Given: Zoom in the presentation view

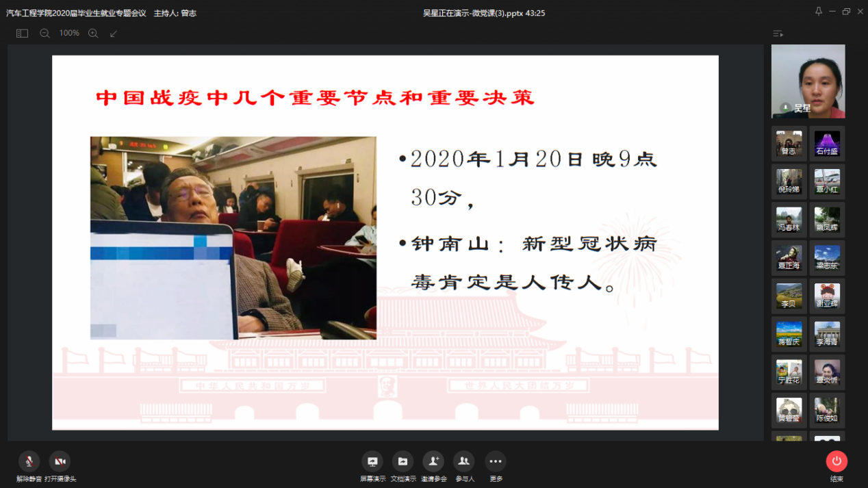Looking at the screenshot, I should point(93,33).
